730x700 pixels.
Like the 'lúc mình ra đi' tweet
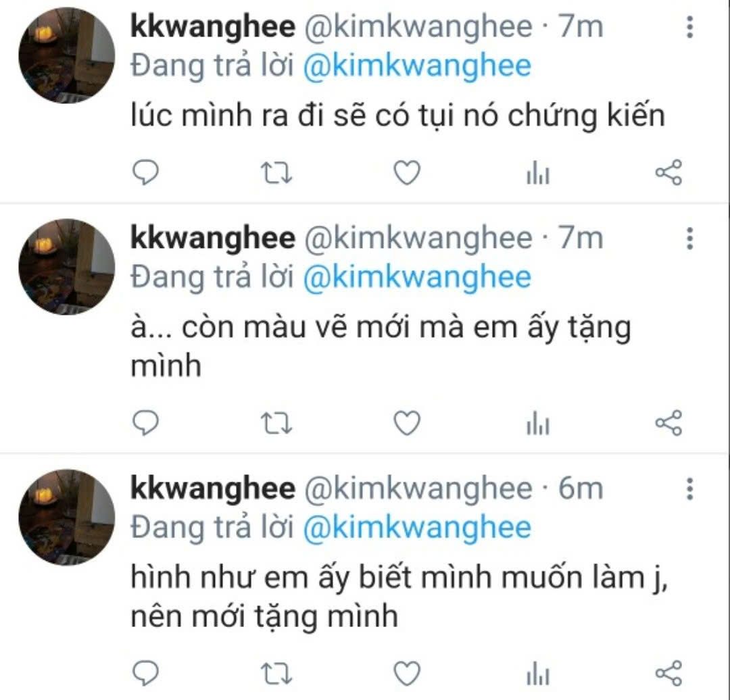(408, 173)
